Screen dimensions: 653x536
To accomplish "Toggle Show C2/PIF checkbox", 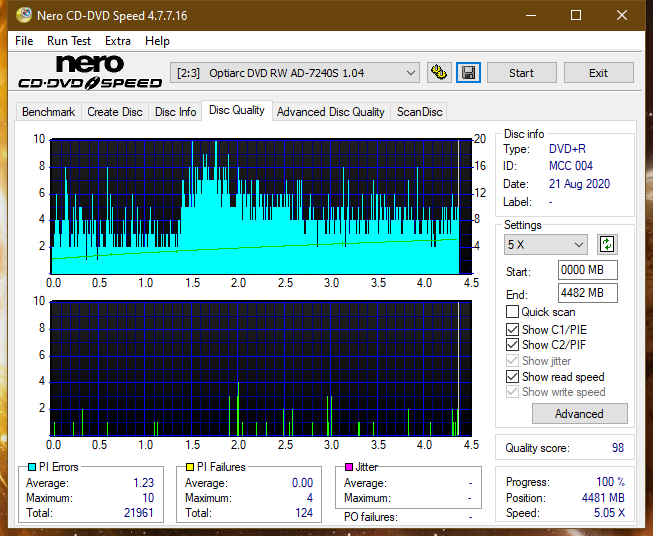I will click(512, 345).
